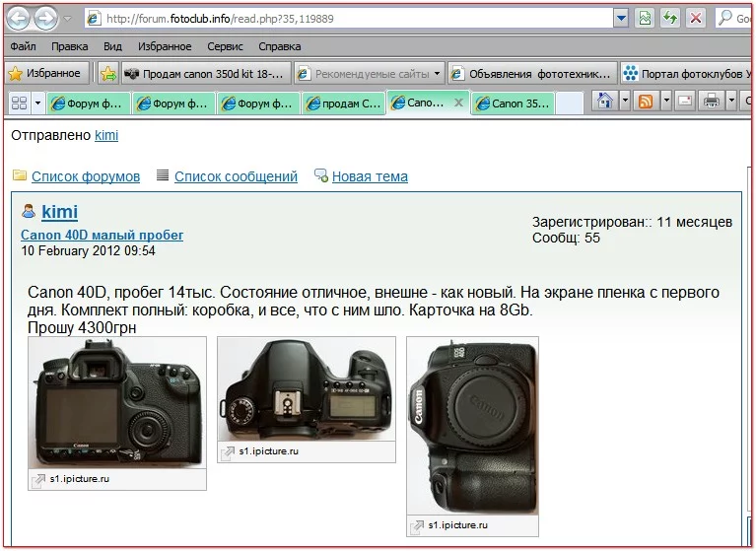Click the browser Forward arrow button
756x551 pixels.
click(45, 19)
